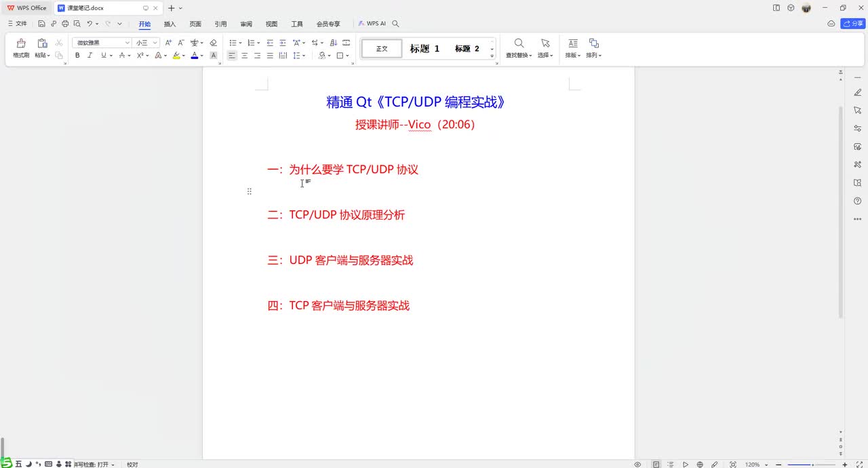Click the Undo arrow icon
The width and height of the screenshot is (868, 468).
[89, 24]
